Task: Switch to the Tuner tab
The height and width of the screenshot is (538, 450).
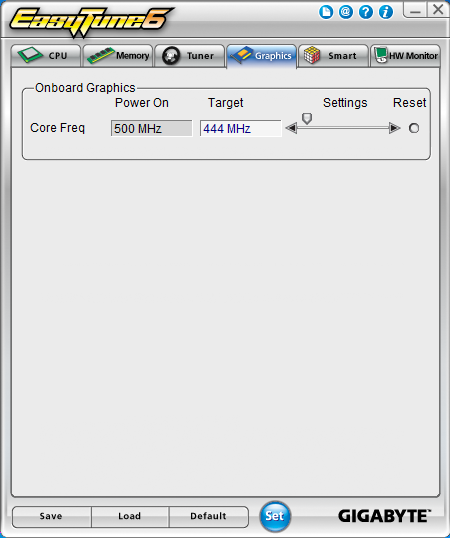Action: 190,56
